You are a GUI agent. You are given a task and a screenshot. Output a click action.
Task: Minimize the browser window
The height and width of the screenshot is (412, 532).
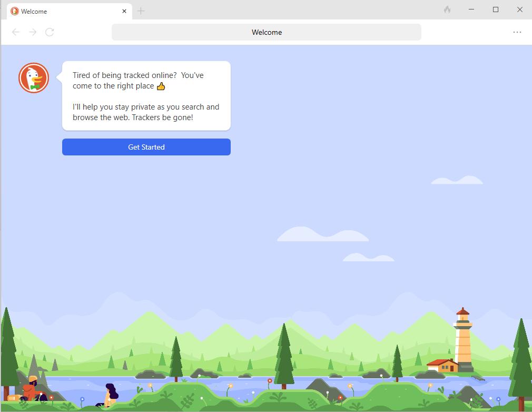[x=470, y=9]
